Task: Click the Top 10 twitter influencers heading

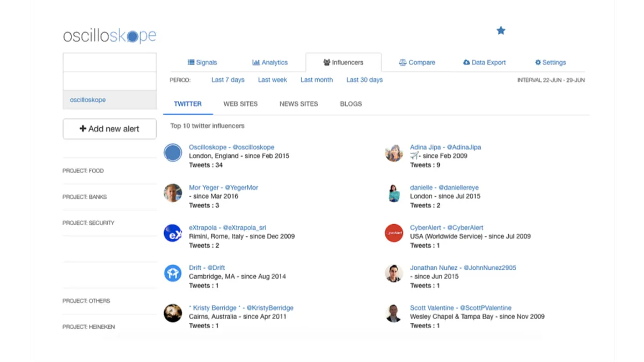Action: [207, 126]
